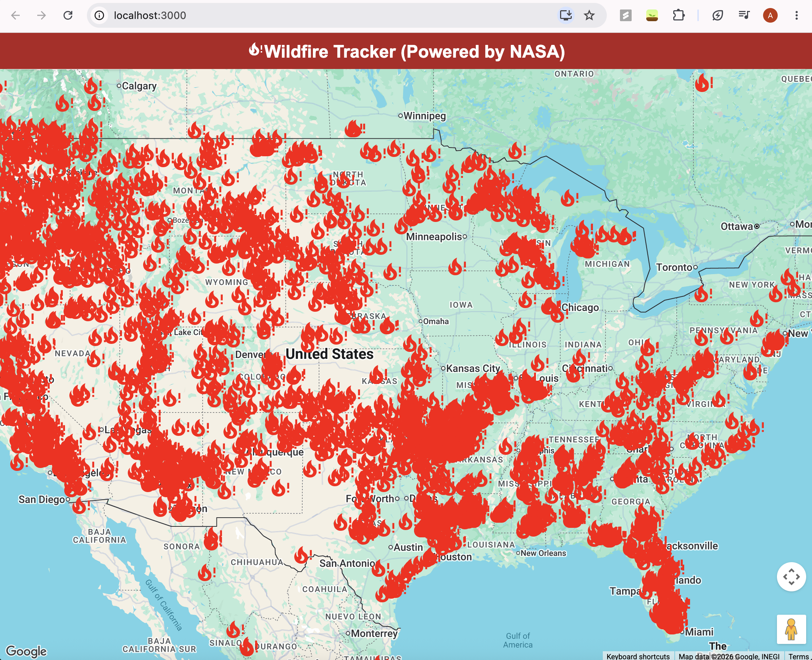Open the map Terms link
This screenshot has height=660, width=812.
798,656
